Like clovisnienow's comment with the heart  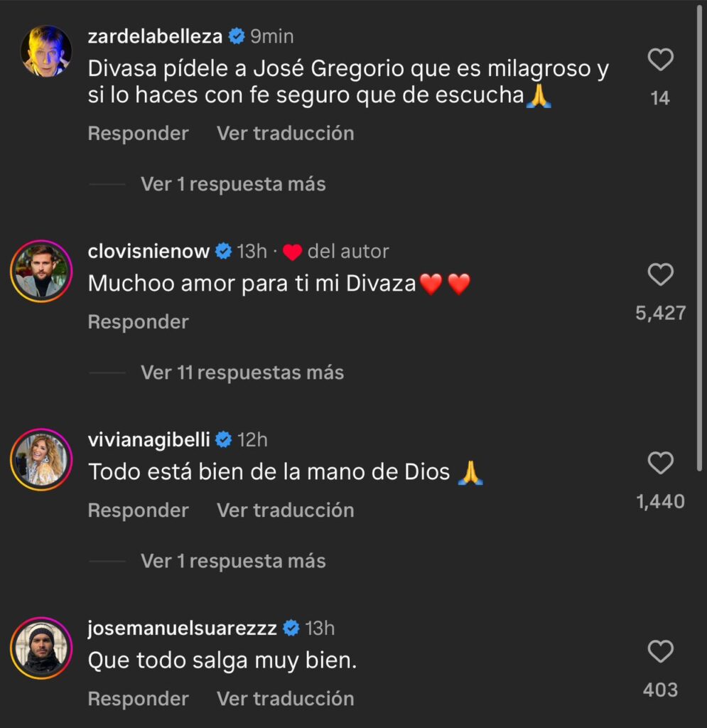pyautogui.click(x=661, y=274)
